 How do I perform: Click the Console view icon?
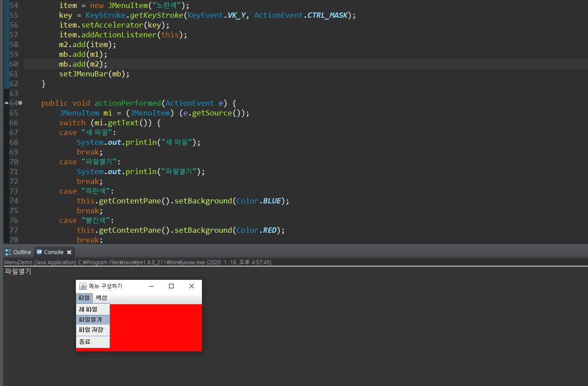pos(39,252)
